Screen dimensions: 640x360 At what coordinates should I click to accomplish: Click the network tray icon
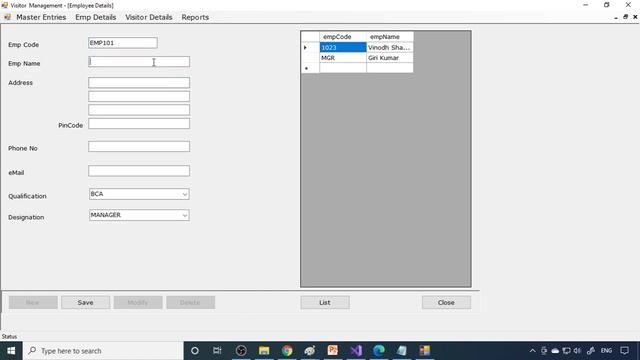tap(566, 351)
